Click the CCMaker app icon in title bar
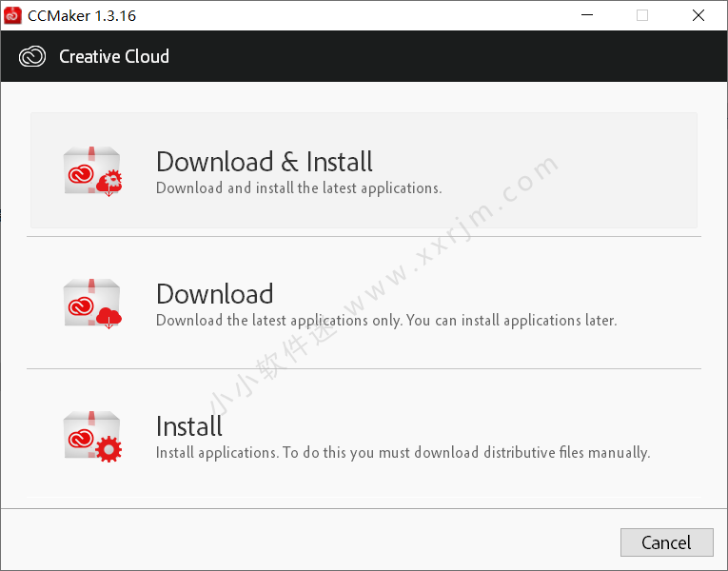 pos(12,15)
